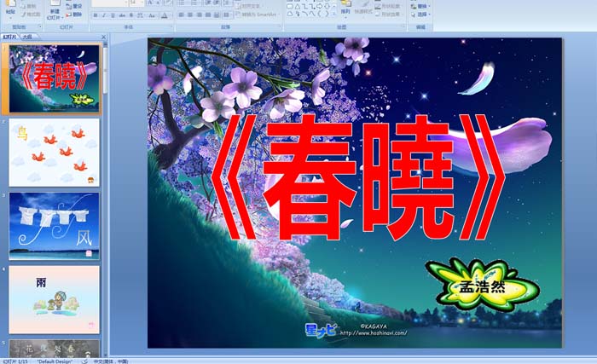Viewport: 597px width, 364px height.
Task: Toggle Justify paragraph alignment
Action: [x=208, y=14]
